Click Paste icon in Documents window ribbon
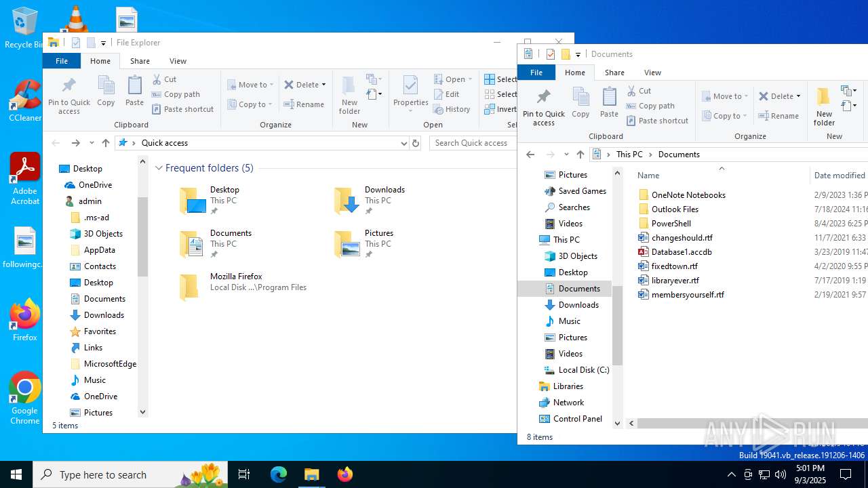 (x=609, y=103)
